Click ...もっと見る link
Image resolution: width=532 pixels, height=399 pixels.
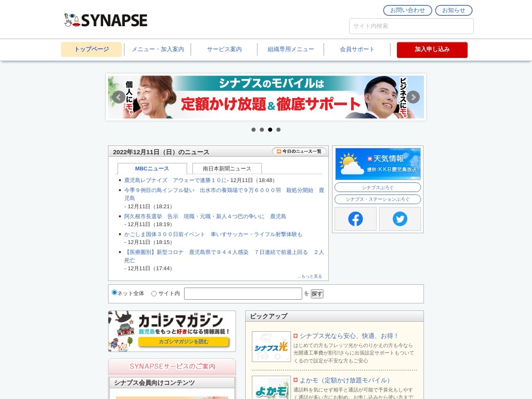pos(310,276)
